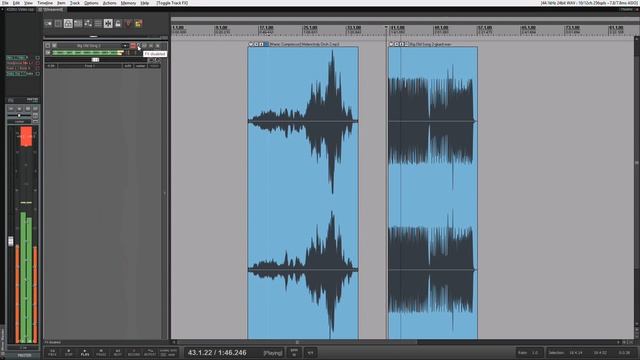The height and width of the screenshot is (360, 640).
Task: Toggle the ripple editing toolbar icon
Action: pyautogui.click(x=78, y=24)
